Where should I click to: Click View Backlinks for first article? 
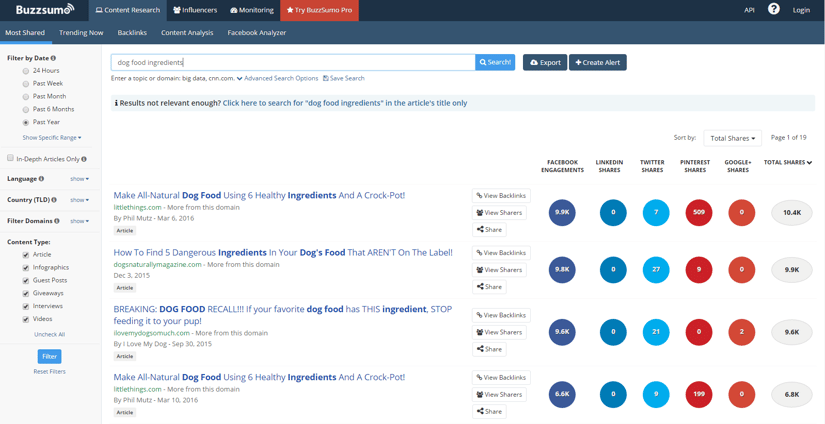[501, 196]
